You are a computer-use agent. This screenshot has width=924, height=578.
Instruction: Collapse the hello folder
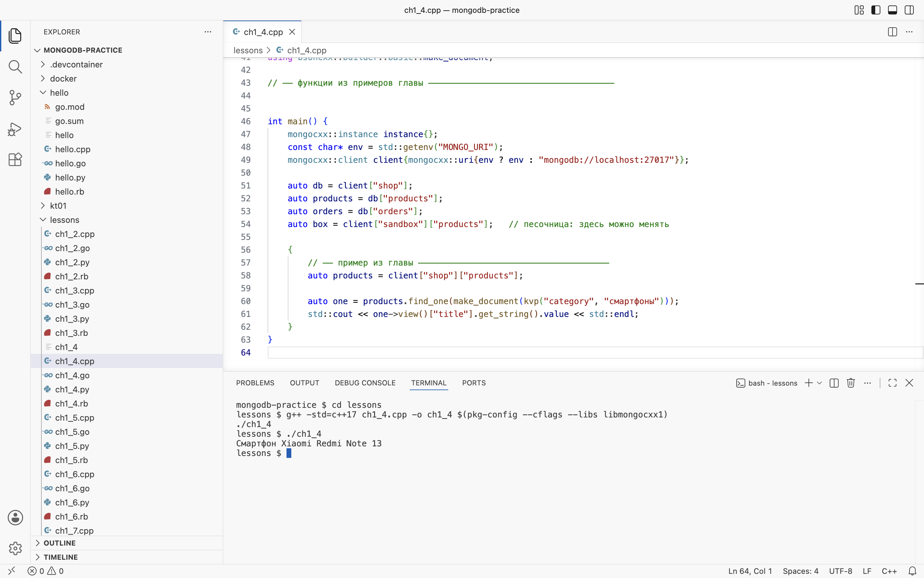point(127,92)
